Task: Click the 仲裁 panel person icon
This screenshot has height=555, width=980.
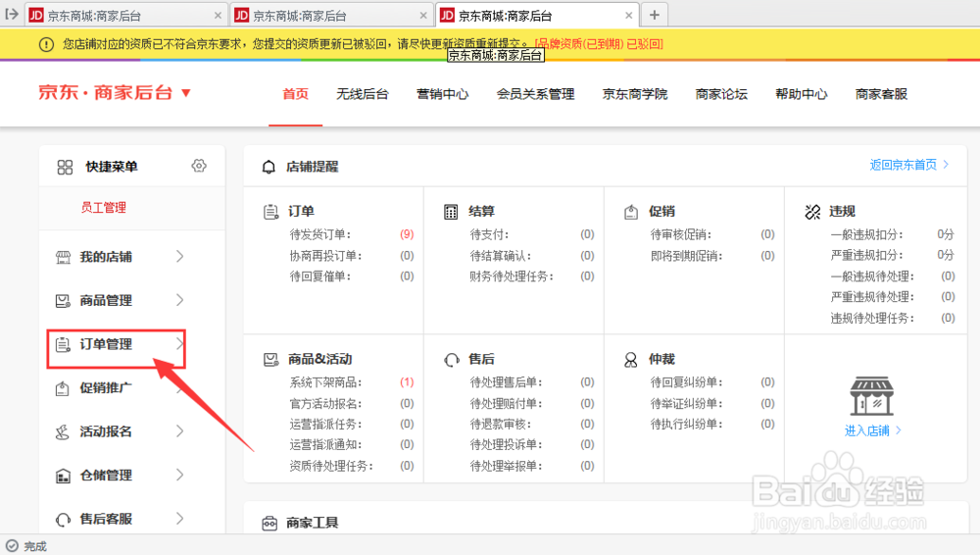Action: (x=631, y=360)
